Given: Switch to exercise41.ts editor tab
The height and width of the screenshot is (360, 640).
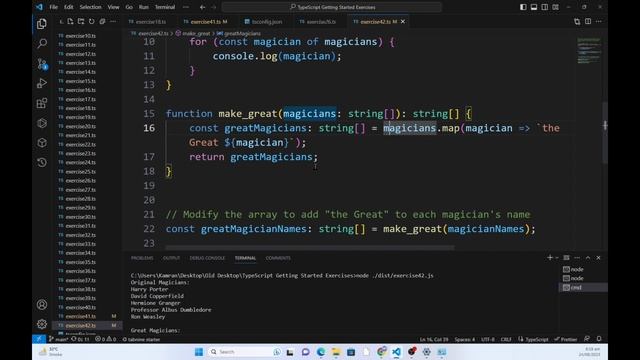Looking at the screenshot, I should [206, 22].
